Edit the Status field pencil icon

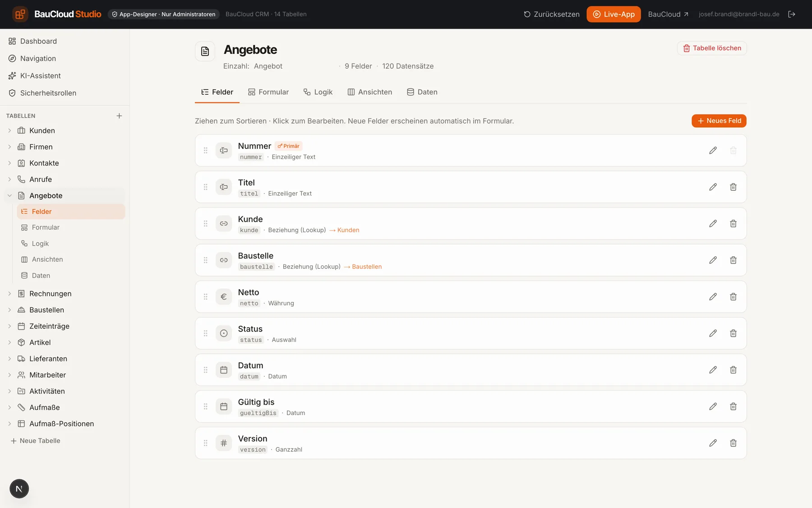[713, 333]
